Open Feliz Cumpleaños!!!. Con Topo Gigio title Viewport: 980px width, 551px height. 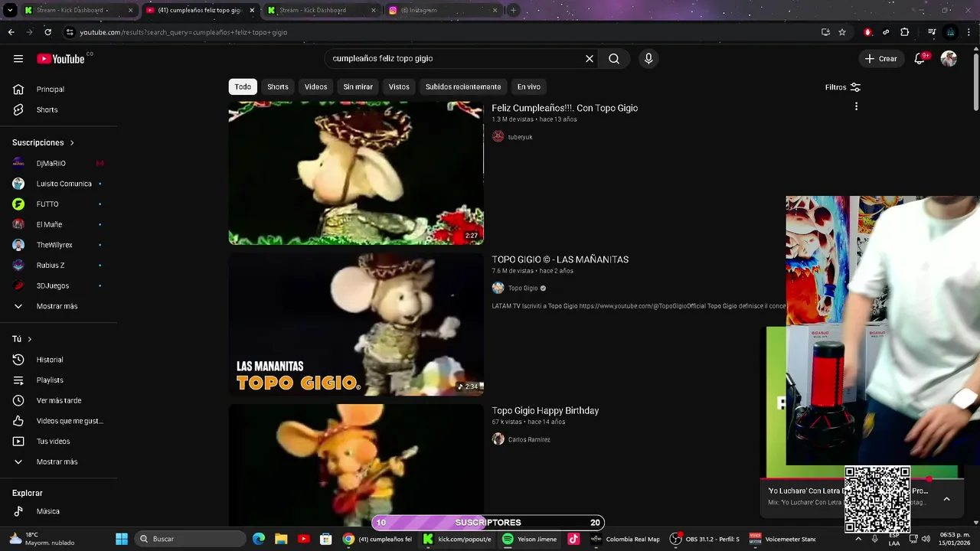564,108
